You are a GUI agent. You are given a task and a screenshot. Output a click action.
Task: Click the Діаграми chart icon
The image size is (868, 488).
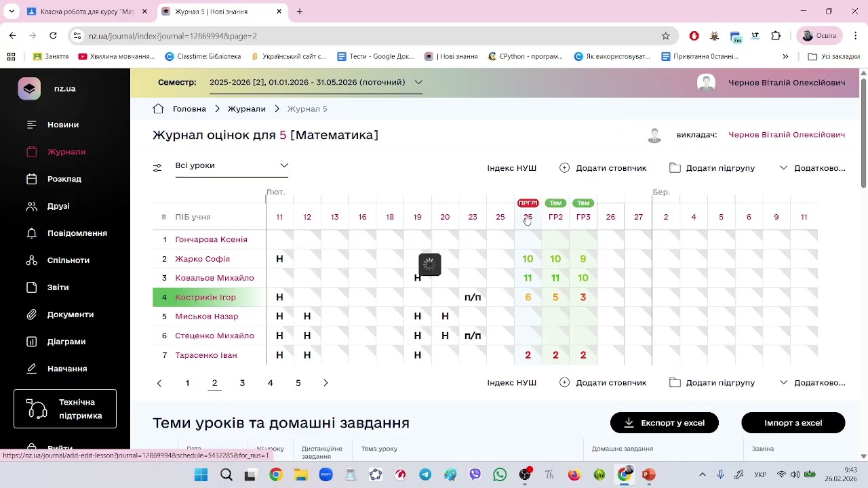[x=31, y=342]
